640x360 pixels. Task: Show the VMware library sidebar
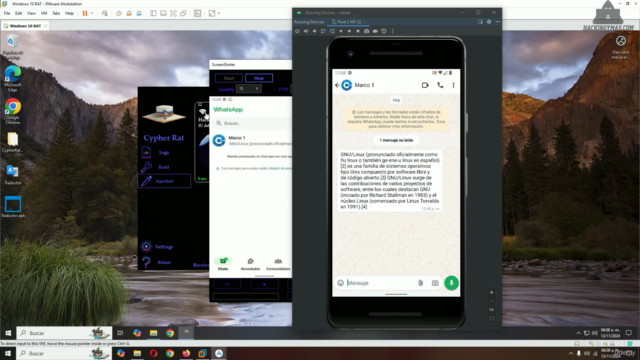(x=153, y=13)
